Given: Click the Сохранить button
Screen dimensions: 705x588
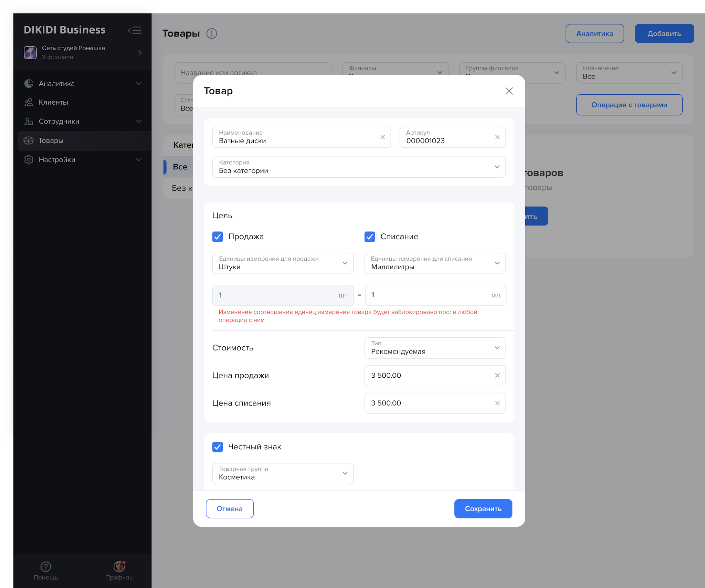Looking at the screenshot, I should coord(483,508).
